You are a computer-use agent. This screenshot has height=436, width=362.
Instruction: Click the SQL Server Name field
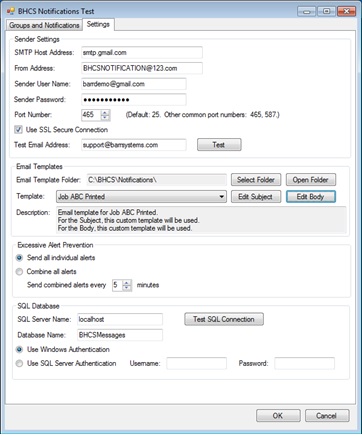click(120, 319)
